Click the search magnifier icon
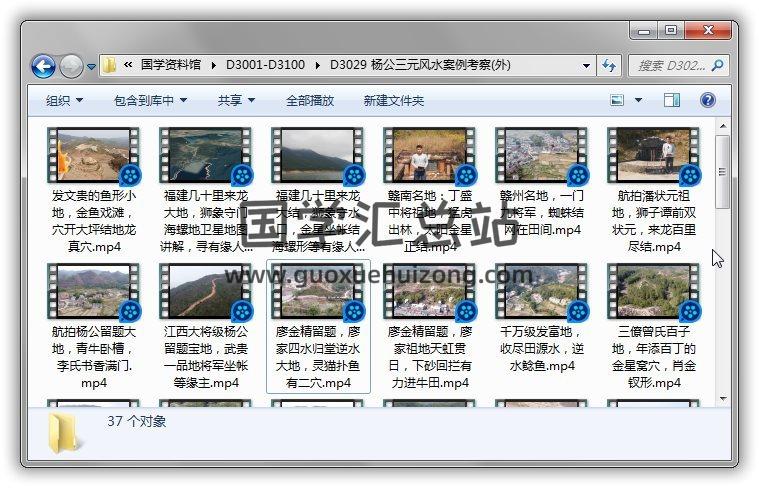Viewport: 759px width, 488px height. tap(716, 66)
